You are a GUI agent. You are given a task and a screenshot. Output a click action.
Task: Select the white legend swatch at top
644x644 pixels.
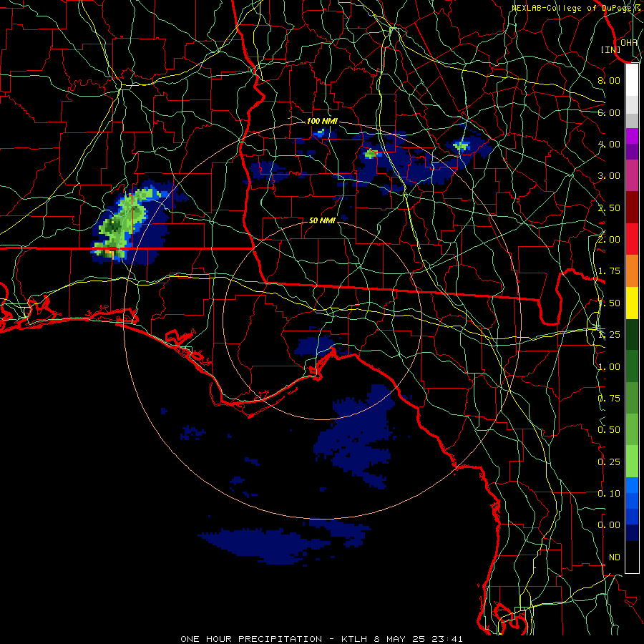632,80
